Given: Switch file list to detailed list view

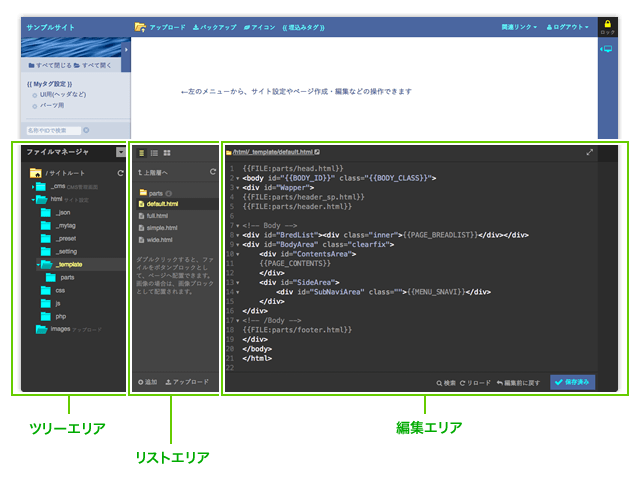Looking at the screenshot, I should tap(154, 153).
